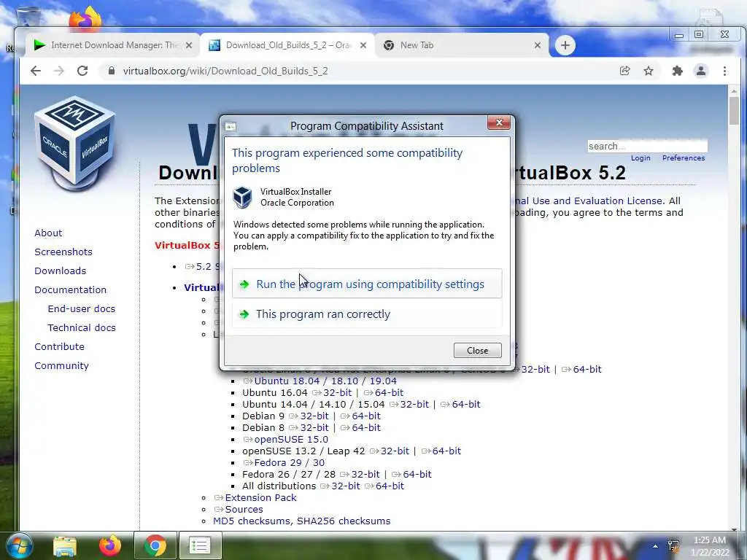
Task: Choose 'Run the program using compatibility settings'
Action: click(367, 284)
